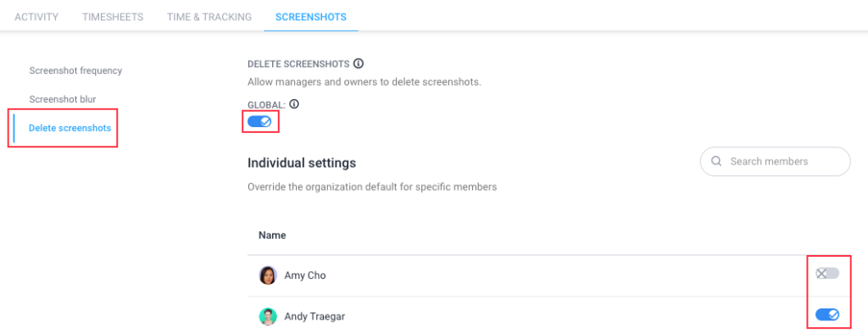Viewport: 868px width, 333px height.
Task: Click Amy Cho's avatar picture
Action: (x=268, y=275)
